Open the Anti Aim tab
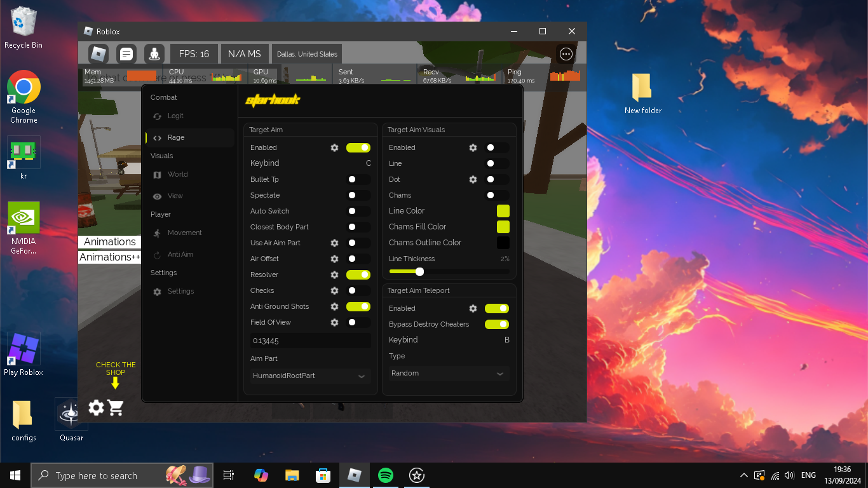This screenshot has width=868, height=488. [x=190, y=254]
